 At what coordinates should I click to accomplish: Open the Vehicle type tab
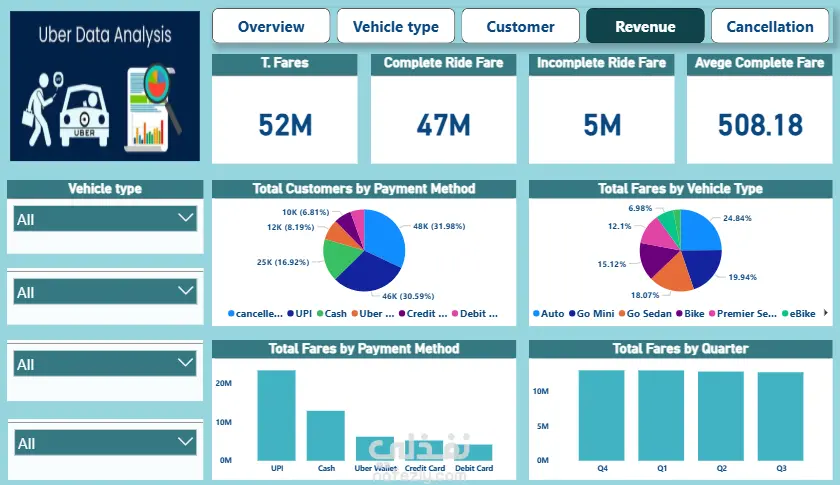pos(396,26)
